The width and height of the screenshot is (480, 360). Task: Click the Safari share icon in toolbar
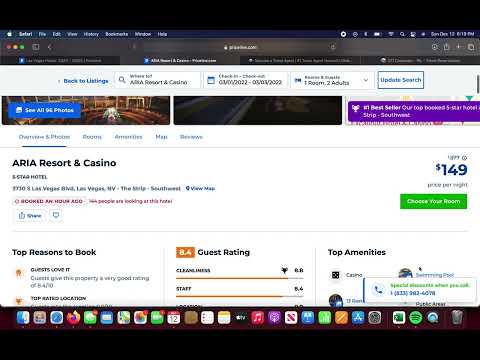point(447,47)
